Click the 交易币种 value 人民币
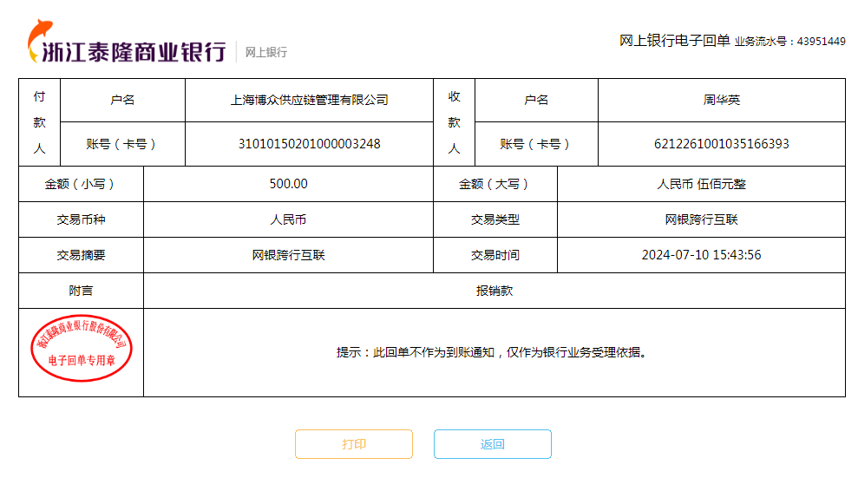 pyautogui.click(x=288, y=219)
